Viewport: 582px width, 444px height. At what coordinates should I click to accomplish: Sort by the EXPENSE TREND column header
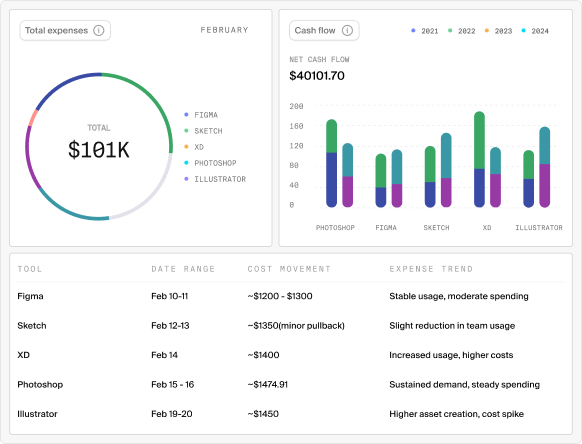[431, 269]
